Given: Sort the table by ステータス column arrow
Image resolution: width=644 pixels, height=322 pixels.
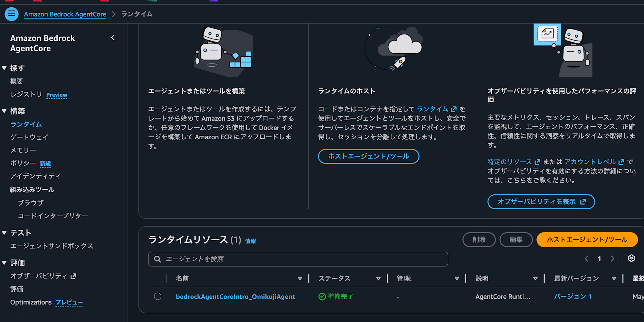Looking at the screenshot, I should click(x=378, y=279).
